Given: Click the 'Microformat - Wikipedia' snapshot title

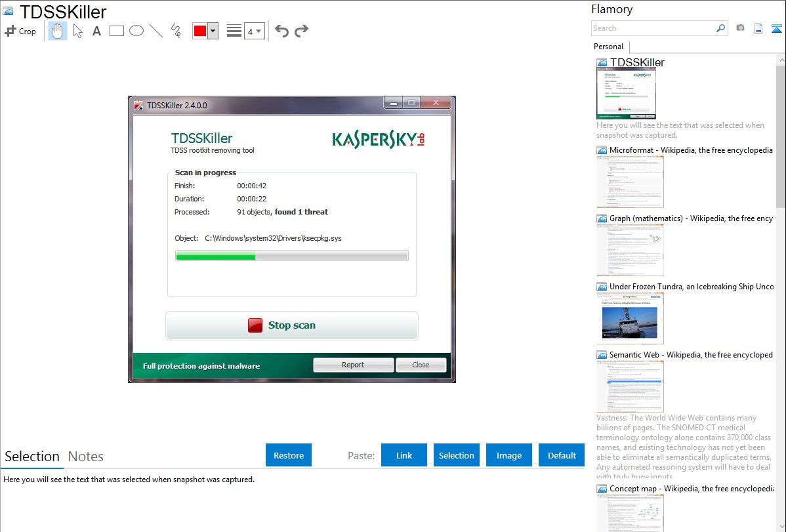Looking at the screenshot, I should (691, 150).
